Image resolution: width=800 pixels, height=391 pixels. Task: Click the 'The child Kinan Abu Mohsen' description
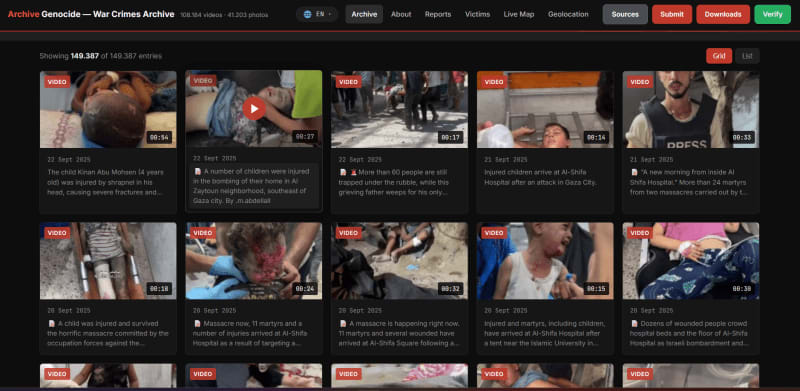(x=106, y=182)
